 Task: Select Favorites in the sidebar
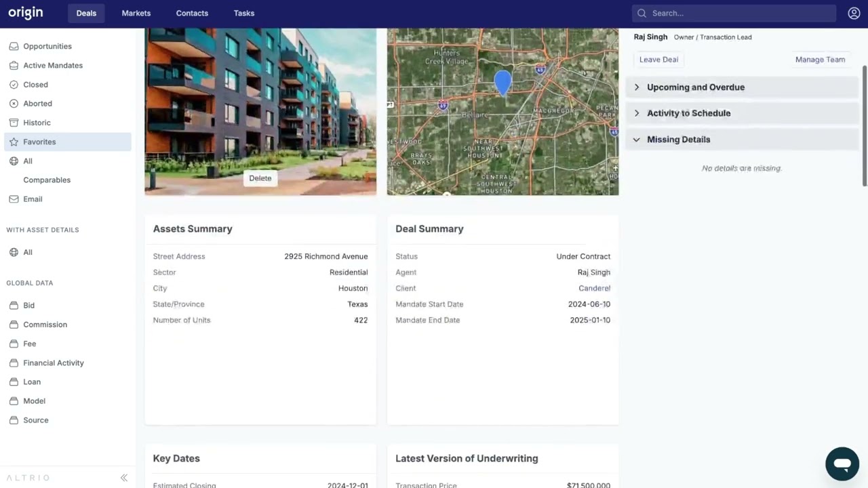tap(68, 142)
